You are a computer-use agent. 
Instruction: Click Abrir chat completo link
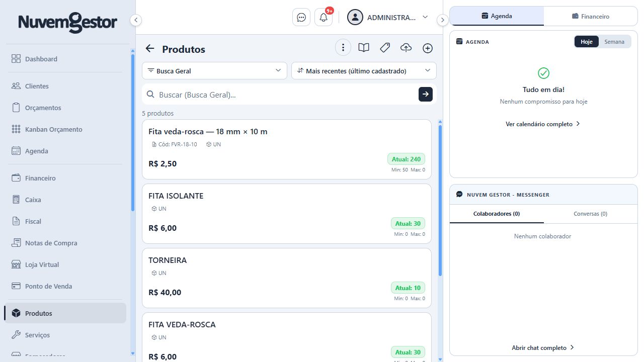[x=543, y=347]
